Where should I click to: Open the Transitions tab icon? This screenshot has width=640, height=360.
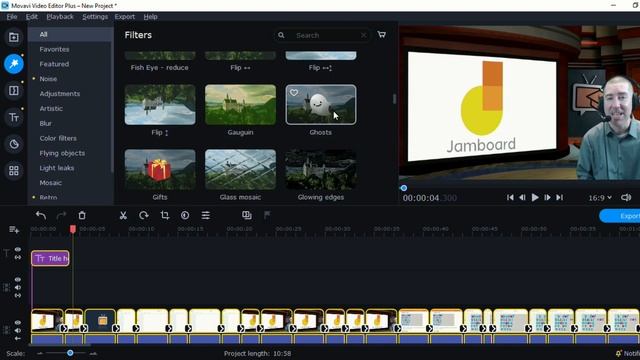point(13,91)
